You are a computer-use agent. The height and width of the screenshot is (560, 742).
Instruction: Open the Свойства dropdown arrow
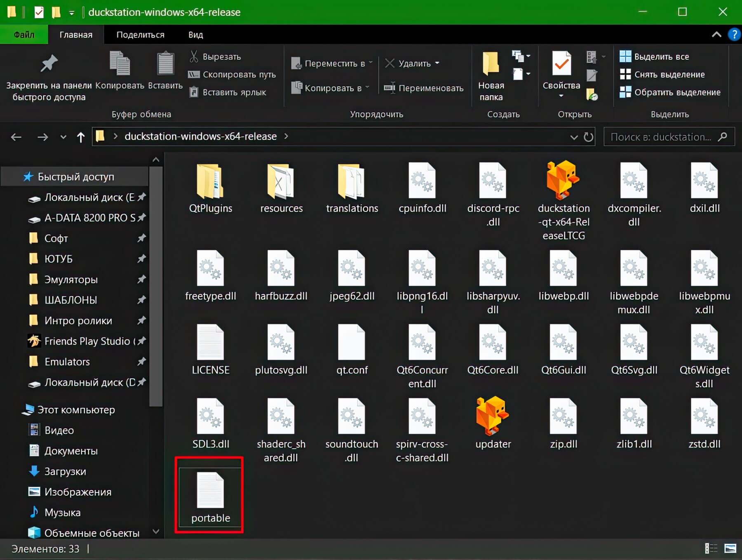(x=561, y=96)
